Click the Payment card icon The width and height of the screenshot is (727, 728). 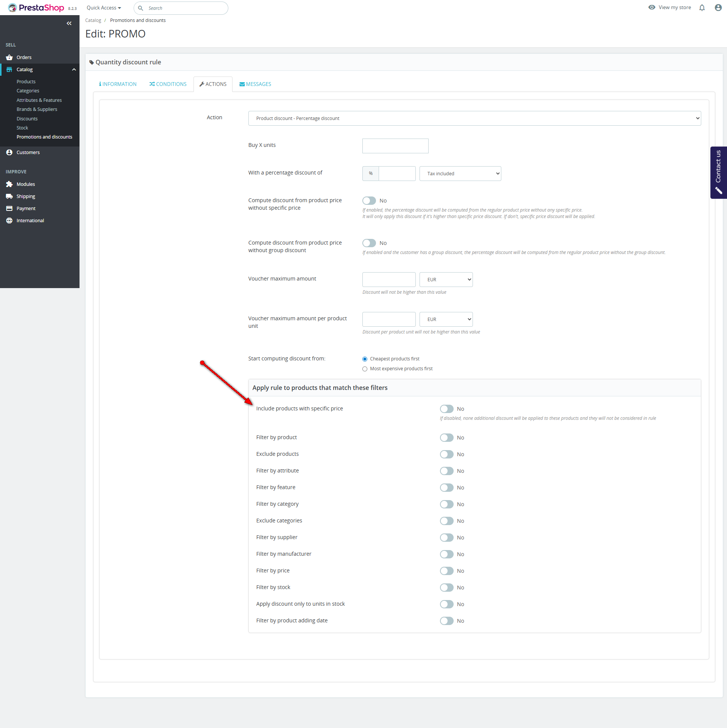[x=9, y=209]
